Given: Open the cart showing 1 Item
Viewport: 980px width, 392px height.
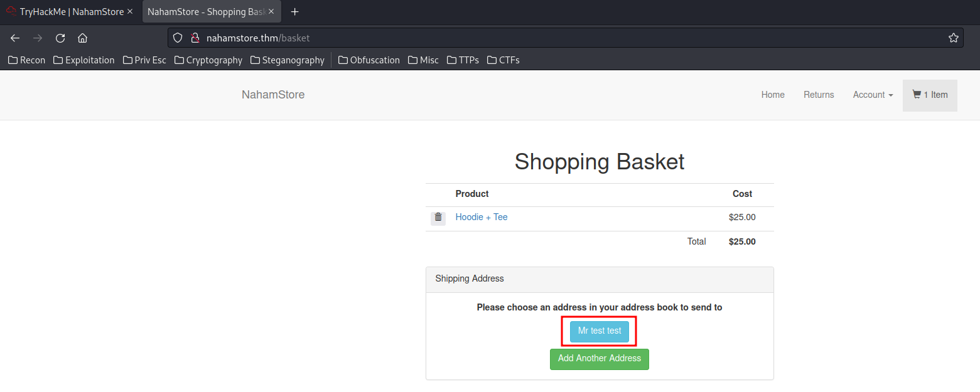Looking at the screenshot, I should coord(930,95).
